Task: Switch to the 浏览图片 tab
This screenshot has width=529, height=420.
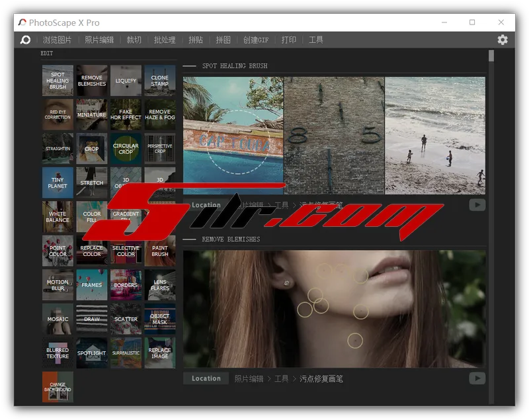Action: [57, 40]
